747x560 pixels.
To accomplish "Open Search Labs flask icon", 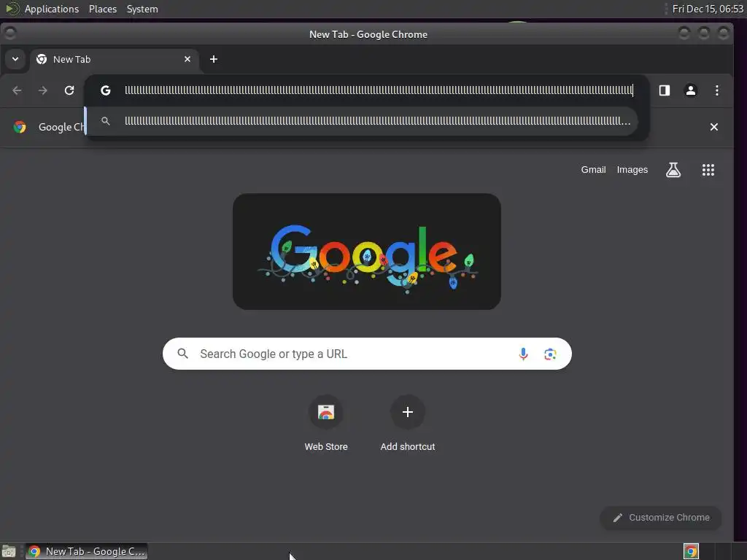I will click(673, 169).
